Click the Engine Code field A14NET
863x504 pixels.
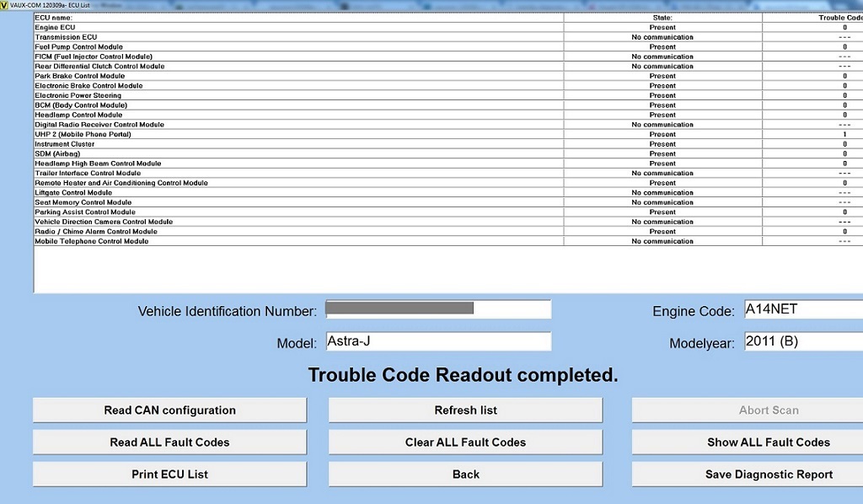click(802, 309)
